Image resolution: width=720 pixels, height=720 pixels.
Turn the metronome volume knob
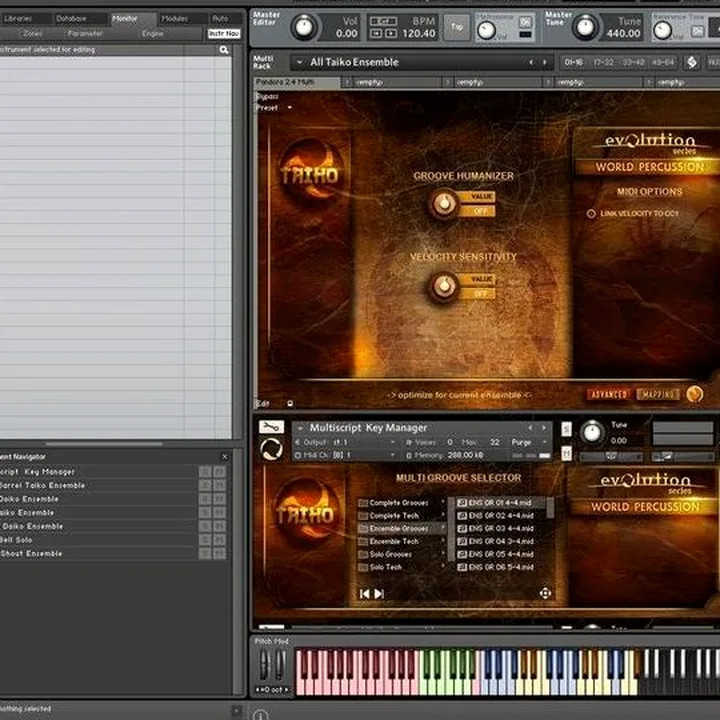coord(486,31)
